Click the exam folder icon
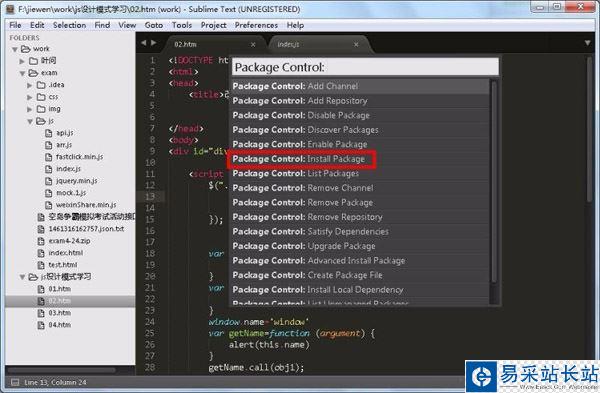This screenshot has height=393, width=600. pyautogui.click(x=33, y=73)
